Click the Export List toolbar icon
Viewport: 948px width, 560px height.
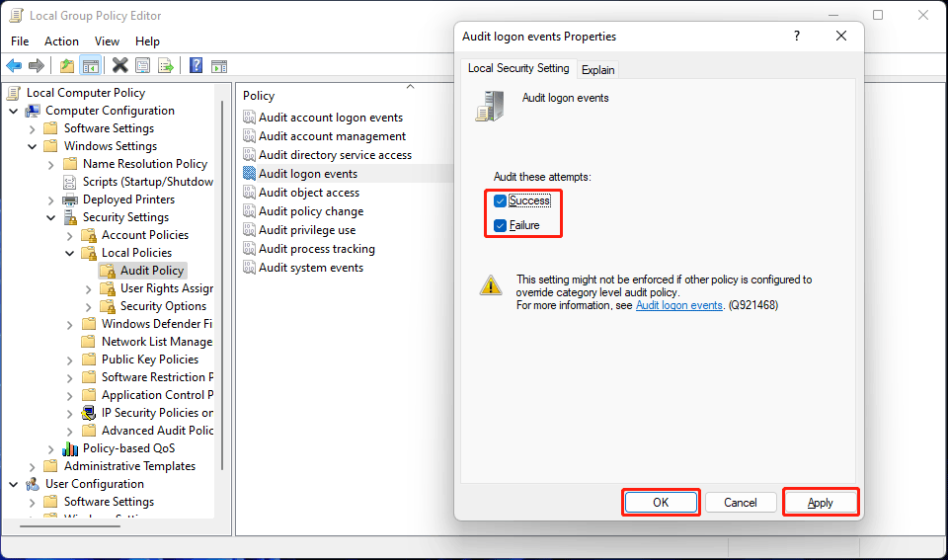166,65
